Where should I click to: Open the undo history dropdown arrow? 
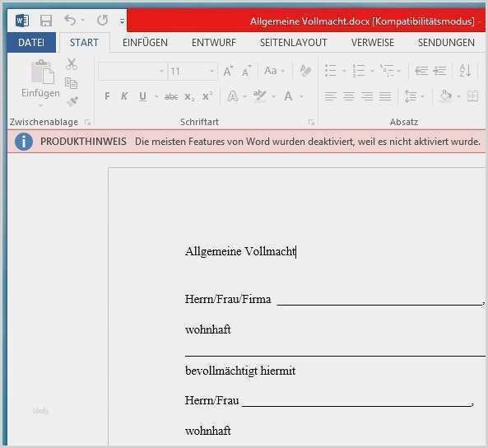(83, 21)
